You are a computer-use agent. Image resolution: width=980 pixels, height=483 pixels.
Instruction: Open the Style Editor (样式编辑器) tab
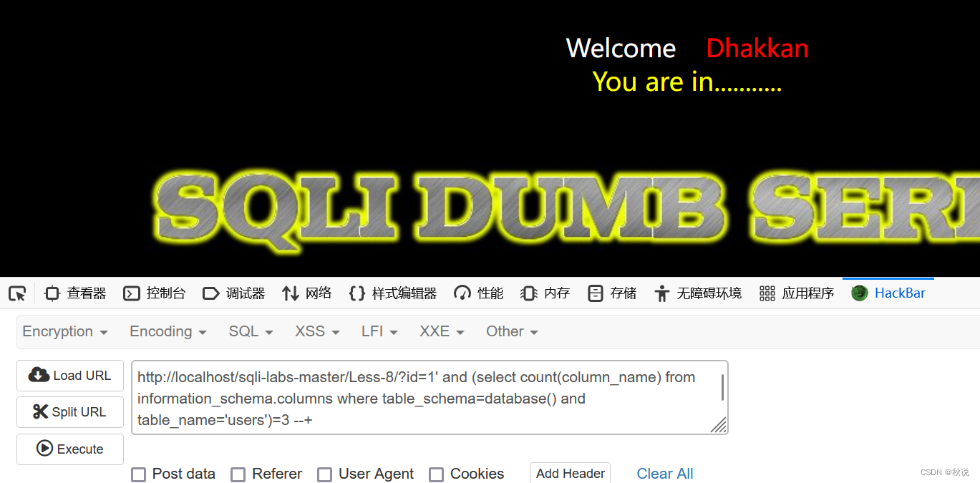point(392,293)
